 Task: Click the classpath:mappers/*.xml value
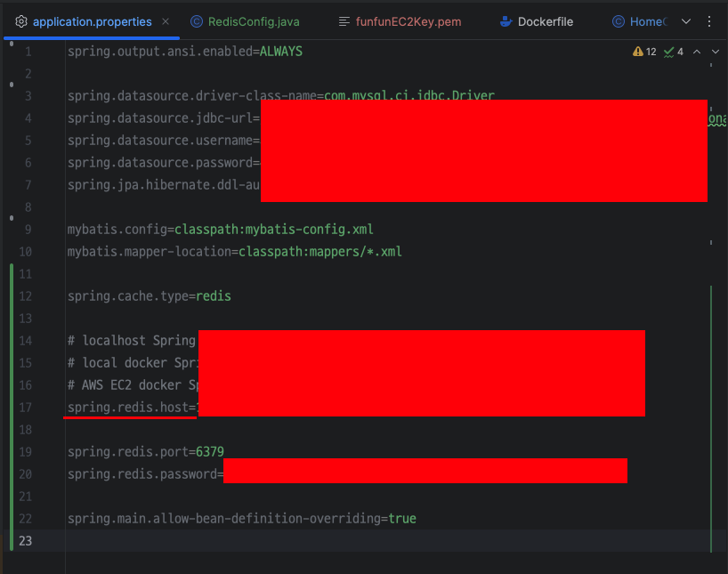pyautogui.click(x=320, y=252)
